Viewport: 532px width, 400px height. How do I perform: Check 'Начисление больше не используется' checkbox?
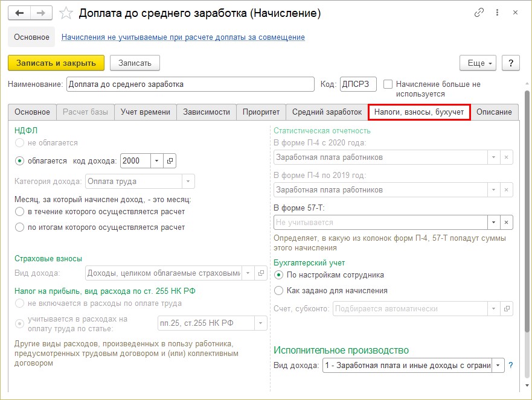click(388, 84)
